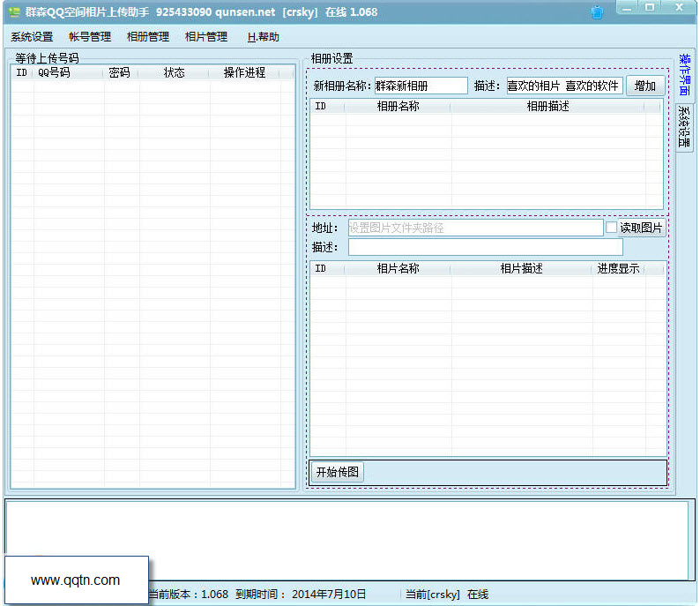Image resolution: width=700 pixels, height=606 pixels.
Task: Open the 相册管理 menu
Action: click(x=148, y=37)
